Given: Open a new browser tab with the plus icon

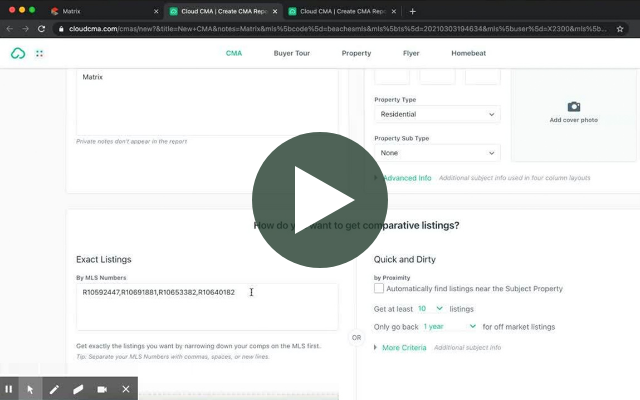Looking at the screenshot, I should click(413, 11).
